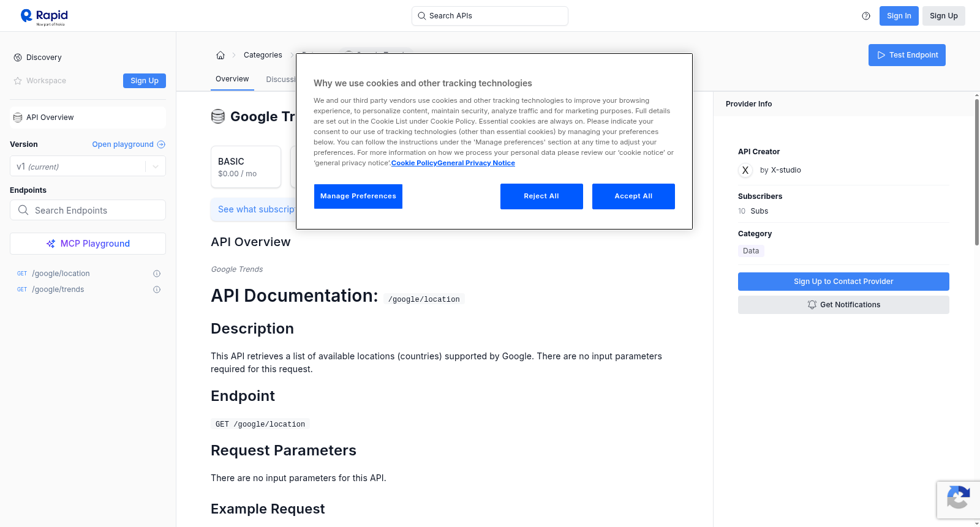Click the Search Endpoints magnifier icon
The image size is (980, 527).
click(x=23, y=210)
